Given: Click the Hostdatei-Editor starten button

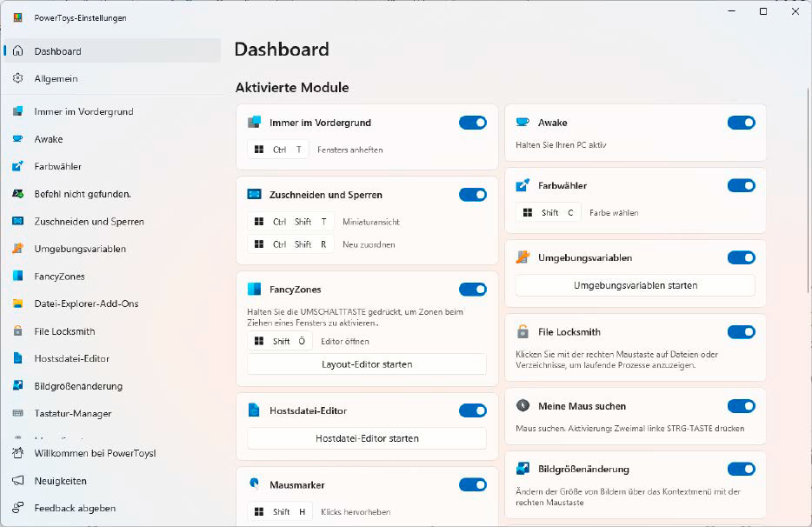Looking at the screenshot, I should (367, 438).
